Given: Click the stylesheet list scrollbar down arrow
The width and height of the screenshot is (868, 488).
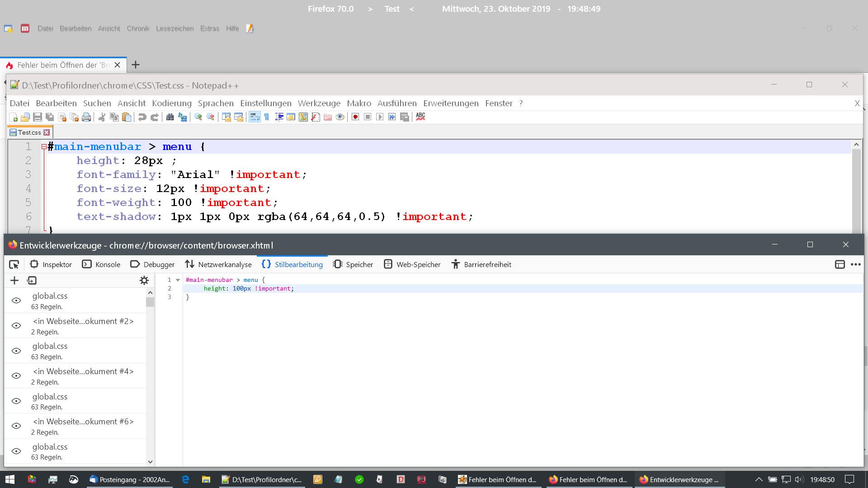Looking at the screenshot, I should [150, 462].
